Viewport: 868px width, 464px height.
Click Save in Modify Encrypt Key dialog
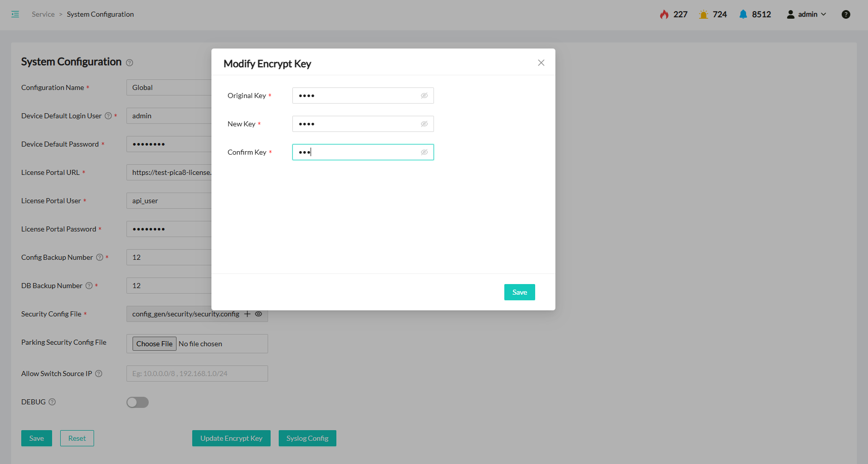pos(519,292)
